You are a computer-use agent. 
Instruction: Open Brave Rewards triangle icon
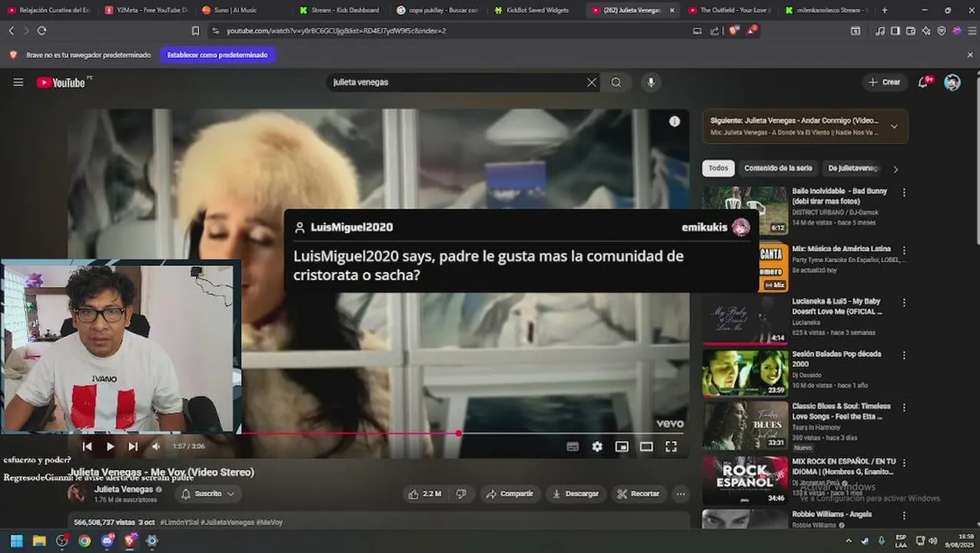(752, 30)
